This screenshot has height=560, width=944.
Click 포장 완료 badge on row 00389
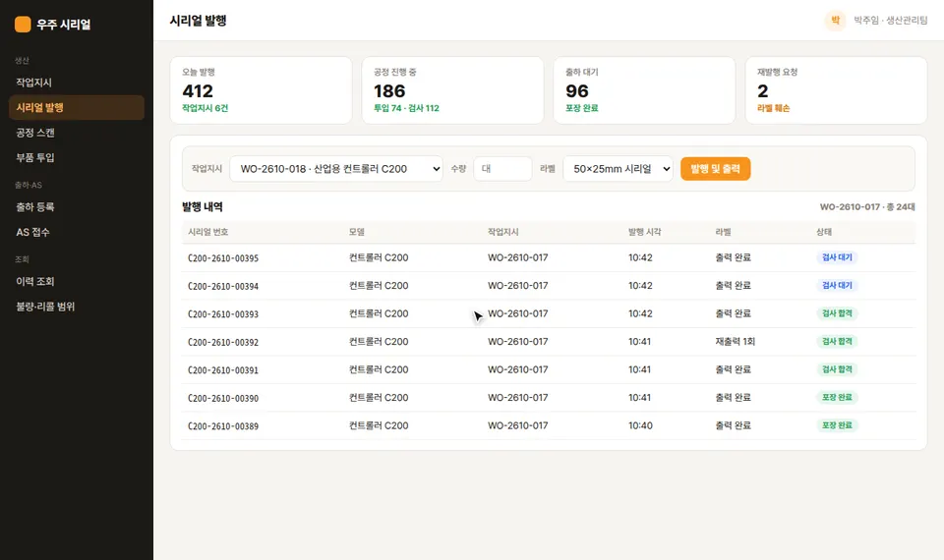(x=837, y=425)
